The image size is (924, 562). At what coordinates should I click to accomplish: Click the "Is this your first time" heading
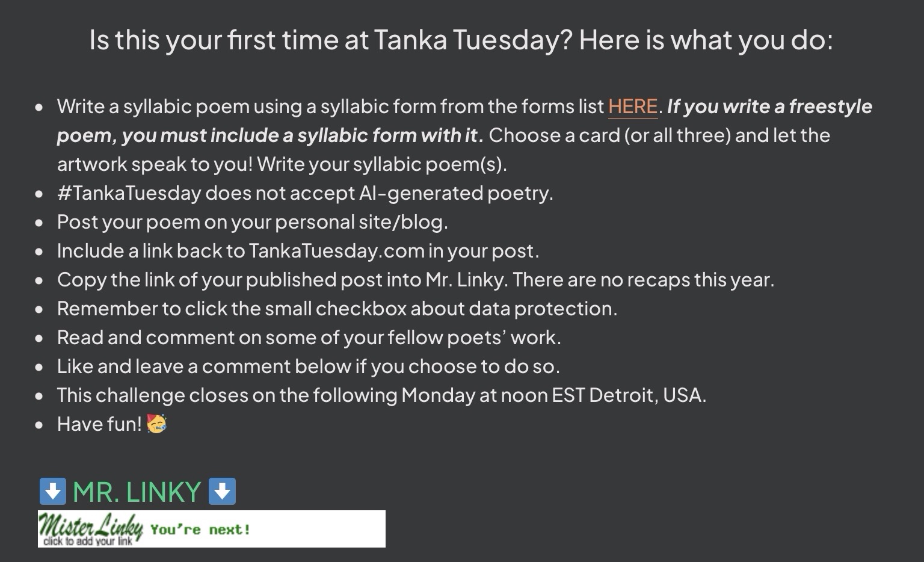click(x=461, y=40)
